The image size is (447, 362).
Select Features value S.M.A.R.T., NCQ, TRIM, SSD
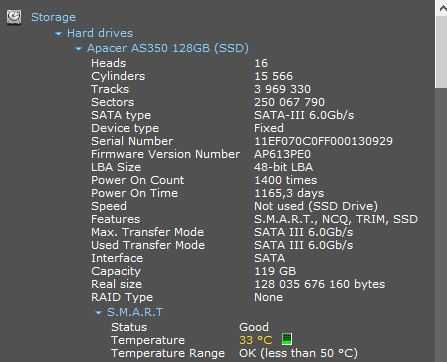click(336, 219)
